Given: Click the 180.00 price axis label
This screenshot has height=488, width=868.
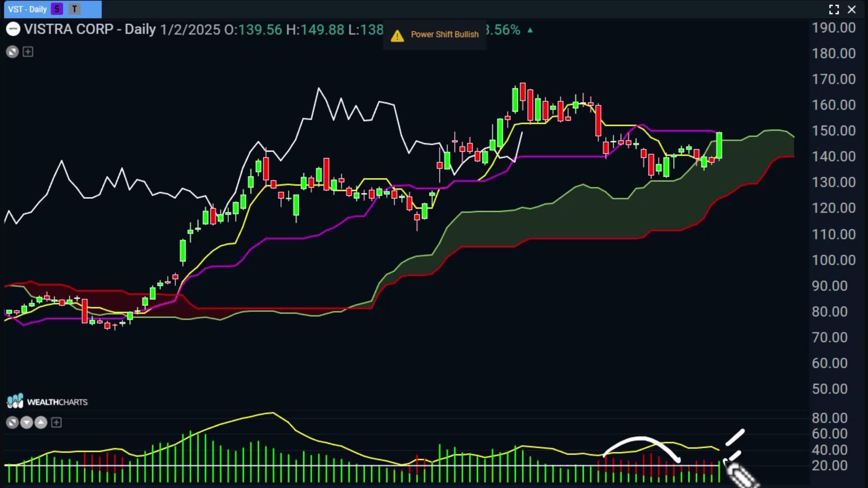Looking at the screenshot, I should 834,53.
